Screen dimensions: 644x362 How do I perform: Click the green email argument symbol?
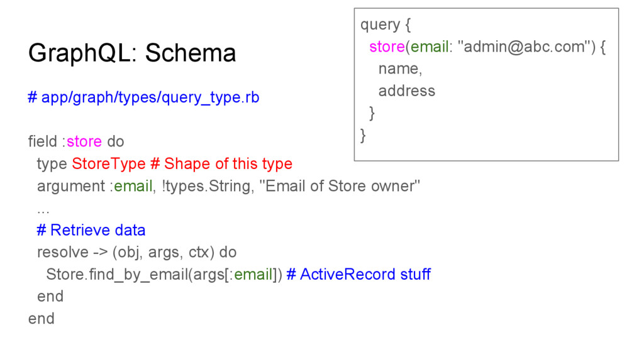click(133, 186)
